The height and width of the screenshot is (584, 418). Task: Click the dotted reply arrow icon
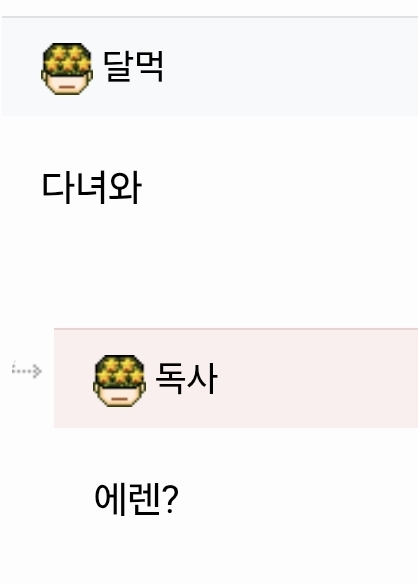(26, 370)
